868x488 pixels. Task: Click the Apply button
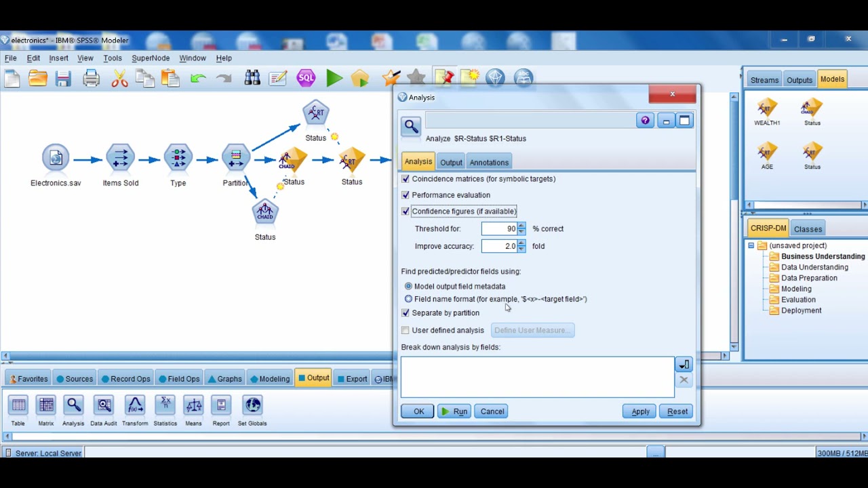(x=640, y=411)
